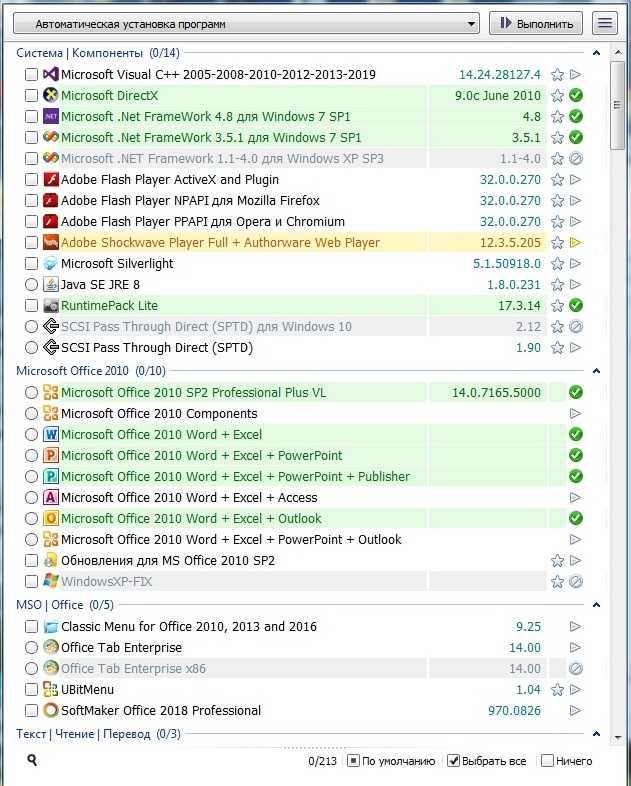This screenshot has height=786, width=631.
Task: Select radio for Office Tab Enterprise 14.00
Action: coord(31,648)
